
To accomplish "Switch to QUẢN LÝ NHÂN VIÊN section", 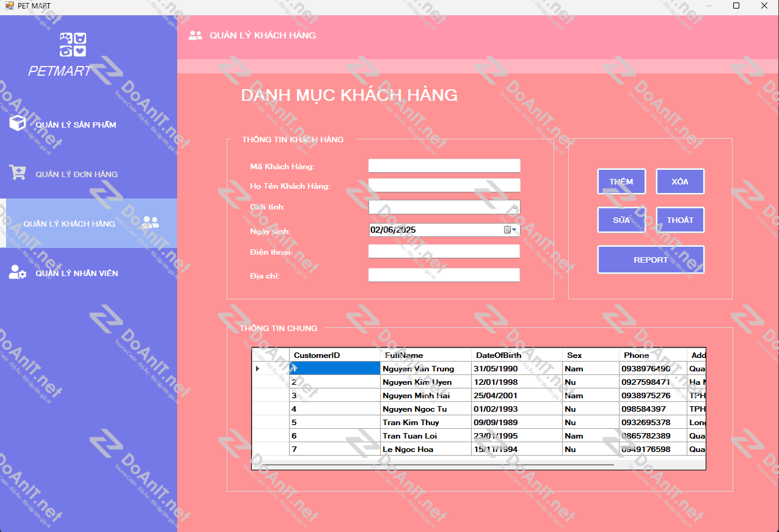I will (76, 273).
